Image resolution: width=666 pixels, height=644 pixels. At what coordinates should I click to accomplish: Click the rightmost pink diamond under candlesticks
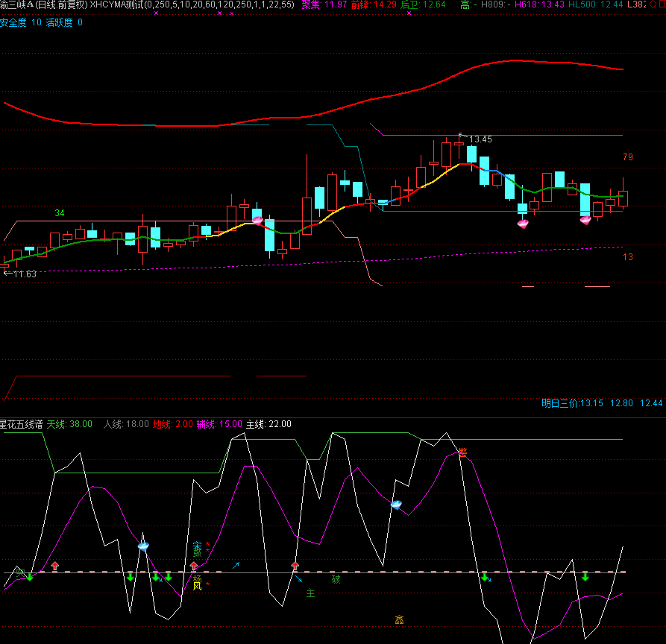click(x=585, y=220)
